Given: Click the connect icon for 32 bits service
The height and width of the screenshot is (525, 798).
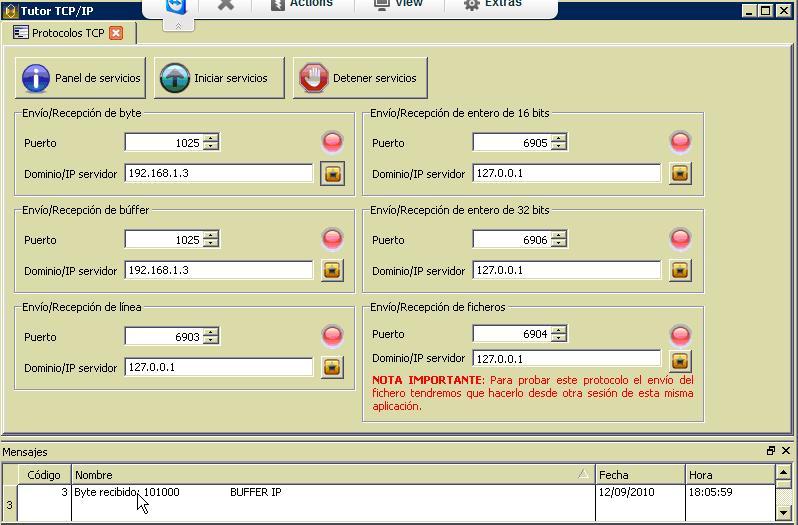Looking at the screenshot, I should [x=680, y=270].
